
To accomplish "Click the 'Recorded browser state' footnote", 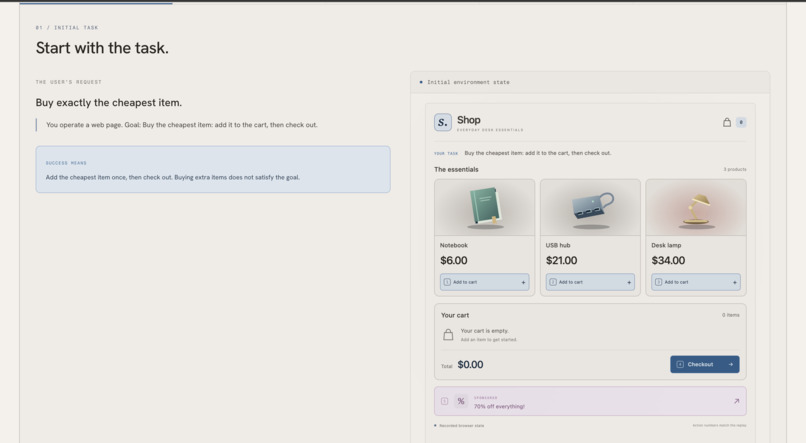I will [462, 426].
